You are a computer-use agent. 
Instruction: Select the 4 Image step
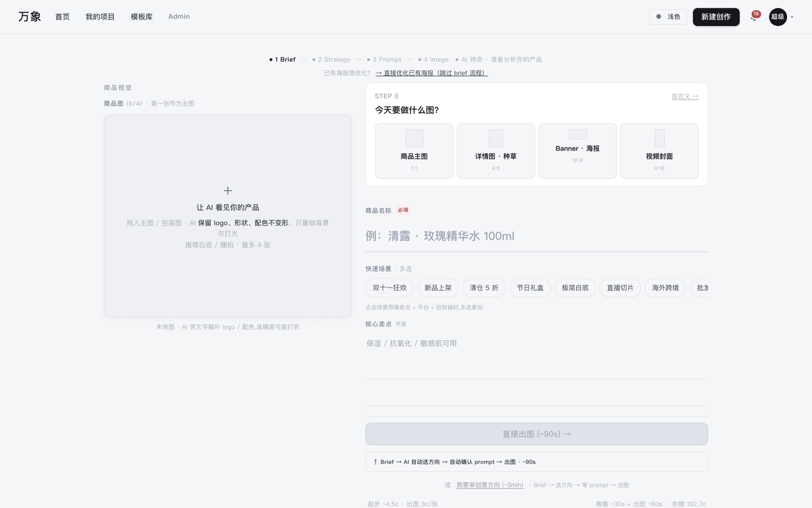pos(433,59)
